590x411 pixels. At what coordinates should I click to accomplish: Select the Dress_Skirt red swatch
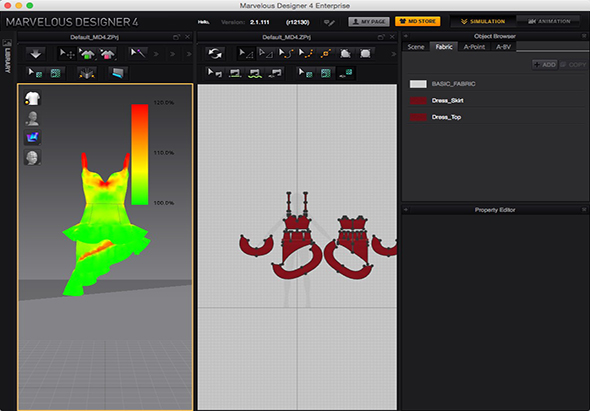coord(418,100)
